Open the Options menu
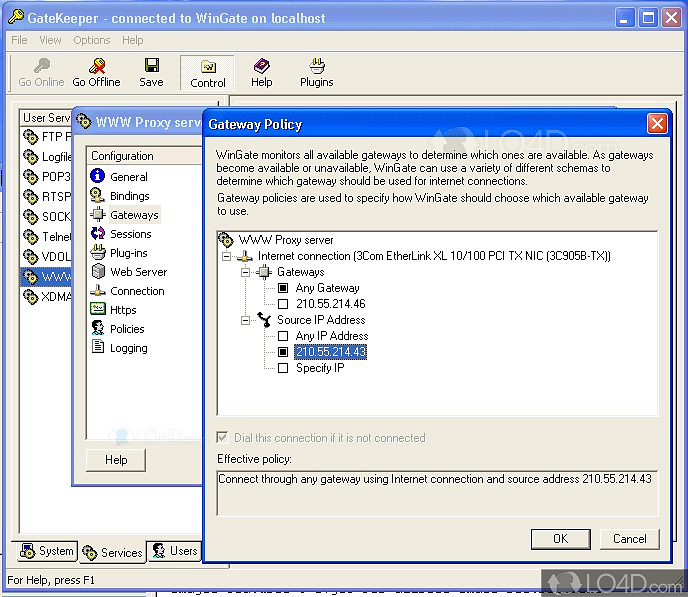The width and height of the screenshot is (688, 597). tap(92, 40)
